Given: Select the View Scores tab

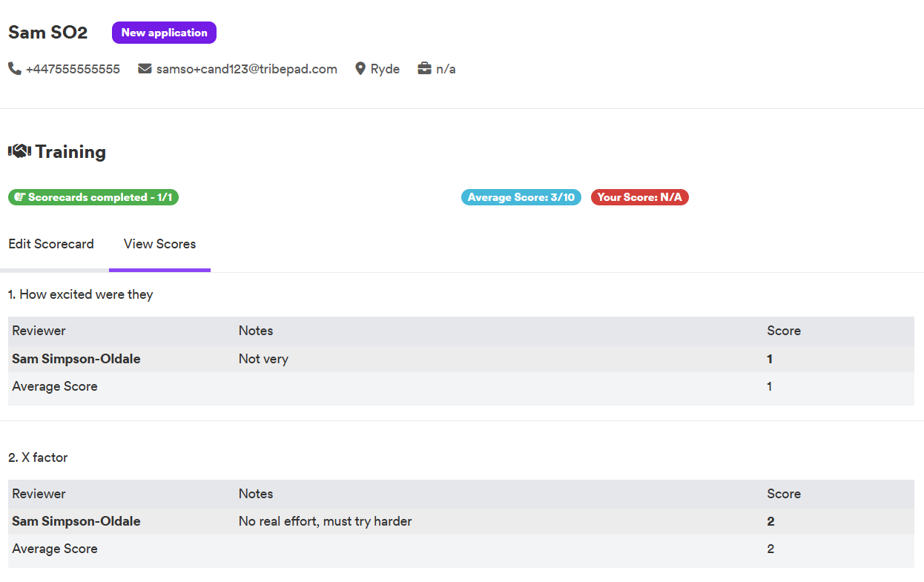Looking at the screenshot, I should click(x=159, y=244).
